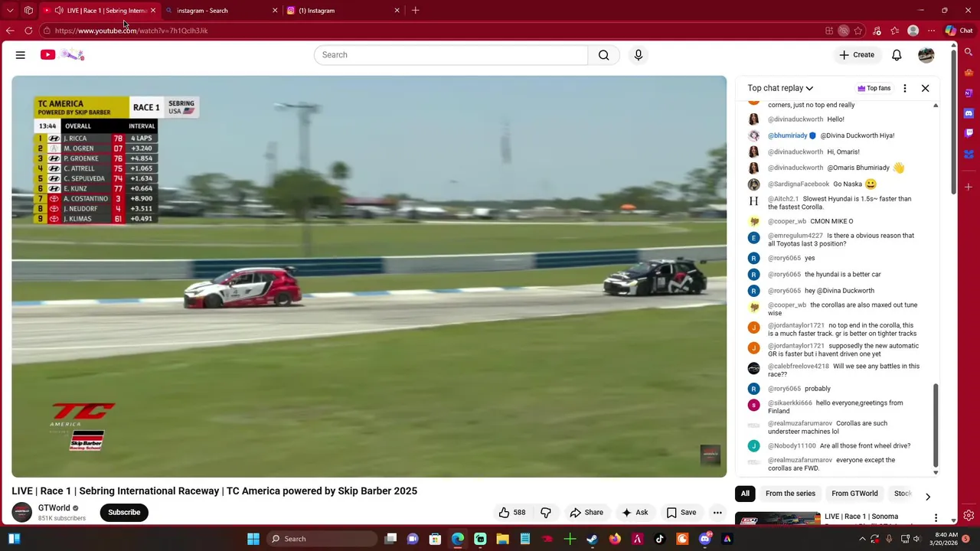Open the Copilot Chat button
Screen dimensions: 980x551
tap(959, 31)
